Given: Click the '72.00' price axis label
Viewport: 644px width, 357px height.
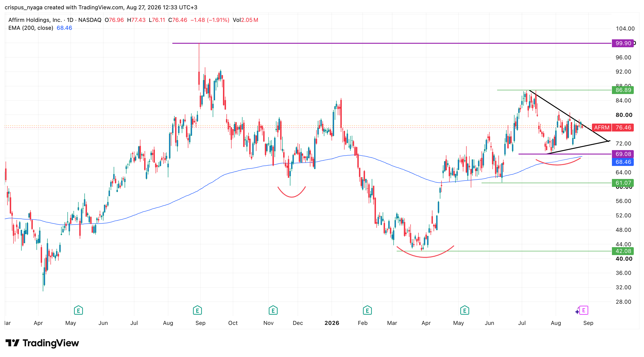Looking at the screenshot, I should coord(624,144).
